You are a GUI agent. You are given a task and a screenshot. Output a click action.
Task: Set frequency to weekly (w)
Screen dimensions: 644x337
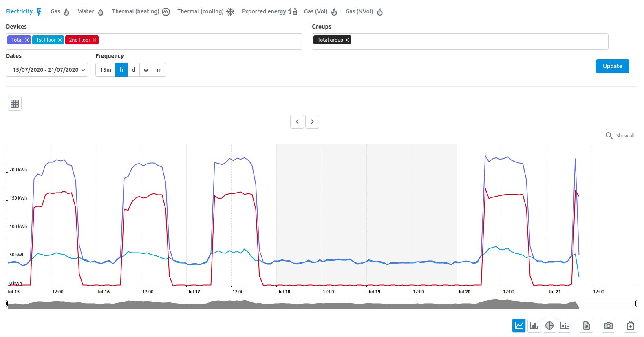(x=146, y=70)
